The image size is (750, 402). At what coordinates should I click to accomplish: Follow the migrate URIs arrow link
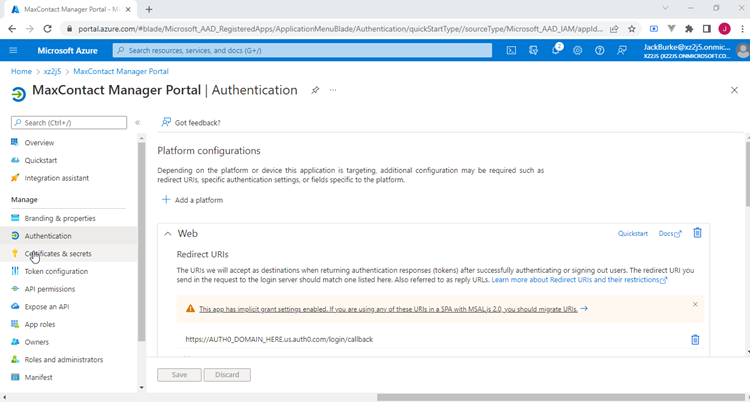[584, 309]
